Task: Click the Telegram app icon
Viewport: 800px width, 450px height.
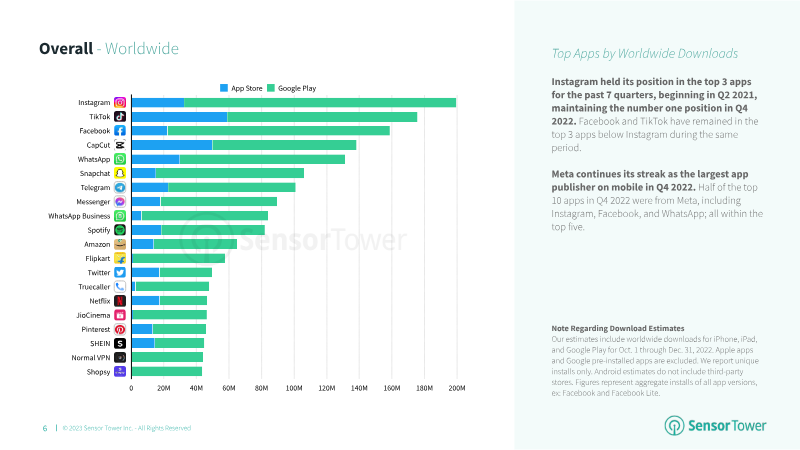Action: [120, 188]
